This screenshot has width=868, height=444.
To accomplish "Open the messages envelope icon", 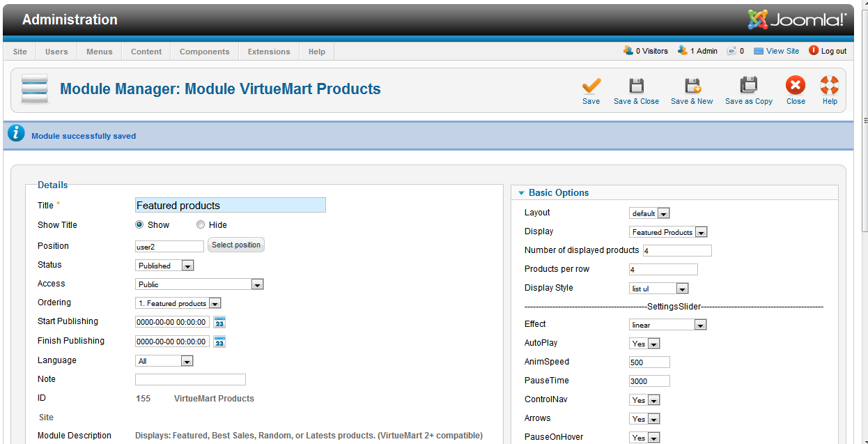I will pos(731,51).
